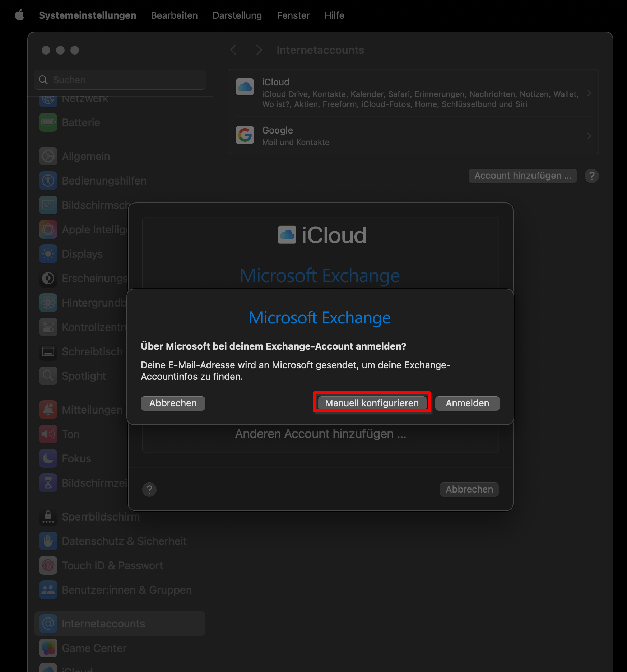Click the search magnifier icon
Image resolution: width=627 pixels, height=672 pixels.
pos(43,80)
